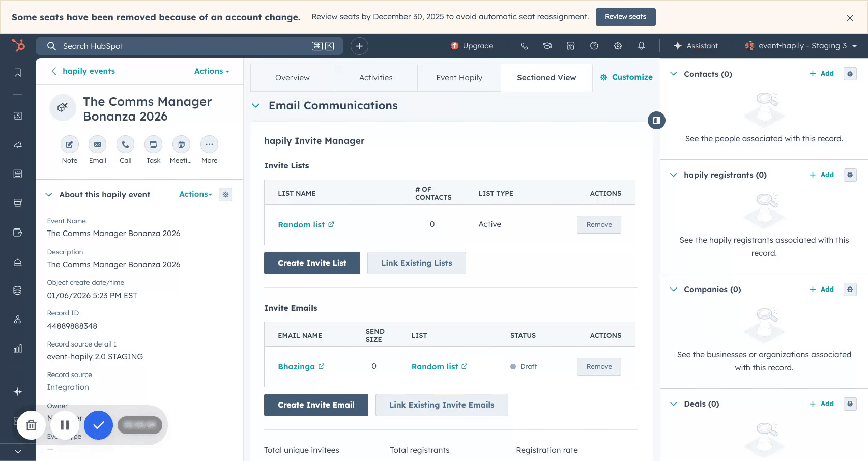Open the marketplace storefront icon

[570, 46]
